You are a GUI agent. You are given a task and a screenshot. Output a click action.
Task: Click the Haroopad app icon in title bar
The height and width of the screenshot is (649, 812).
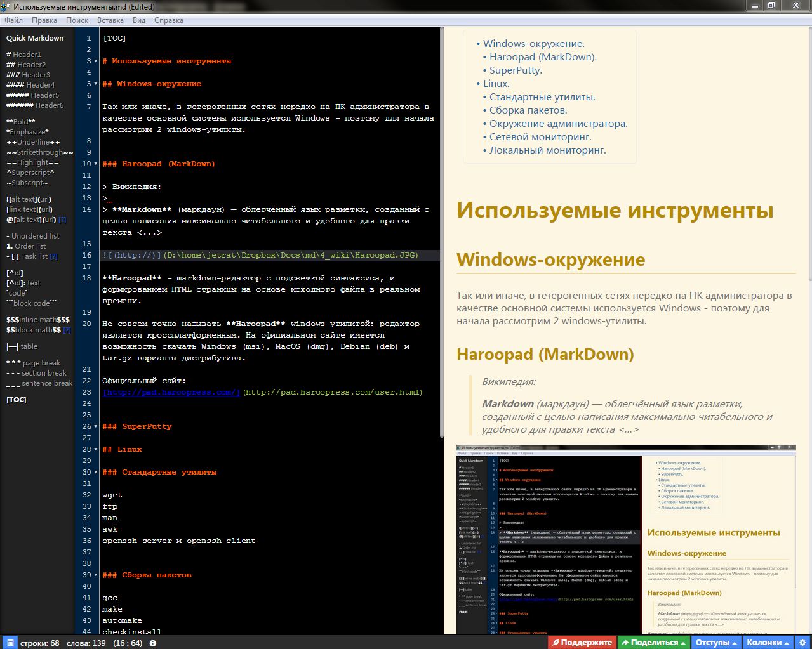point(6,6)
